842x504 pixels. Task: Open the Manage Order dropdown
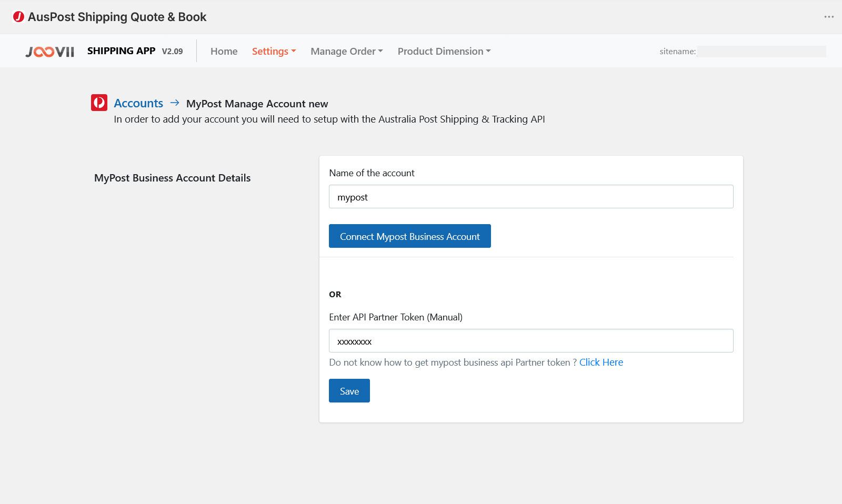point(346,51)
